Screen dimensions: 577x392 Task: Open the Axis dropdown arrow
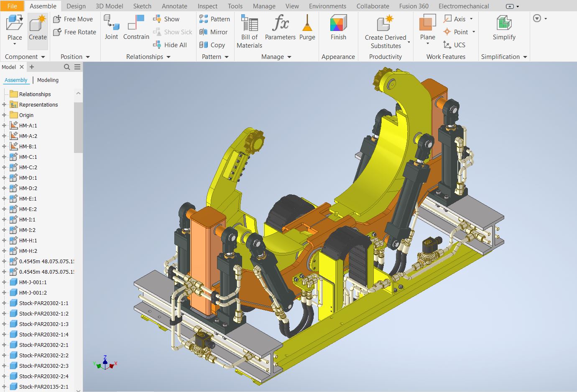(x=471, y=19)
